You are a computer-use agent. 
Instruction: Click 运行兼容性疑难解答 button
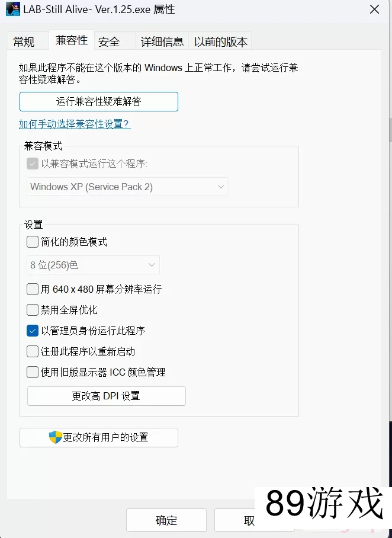coord(99,101)
